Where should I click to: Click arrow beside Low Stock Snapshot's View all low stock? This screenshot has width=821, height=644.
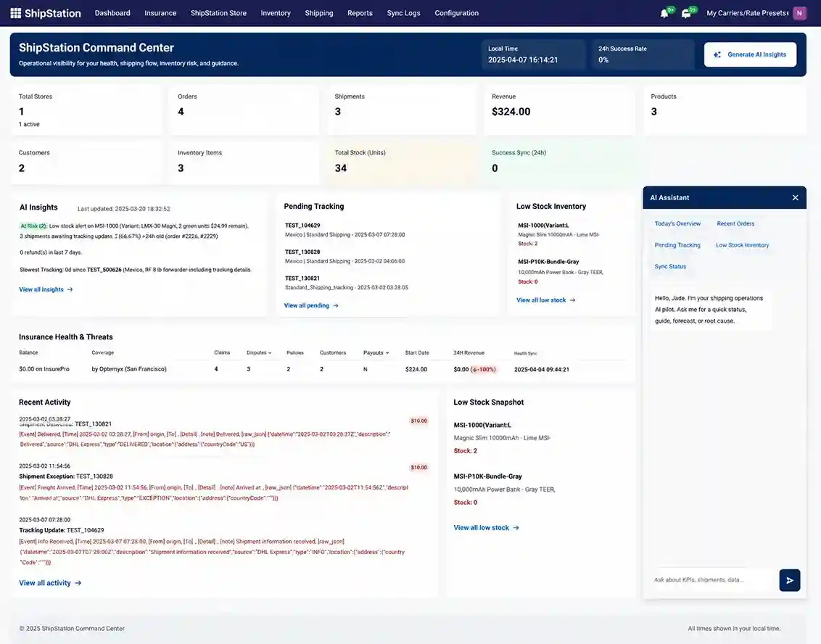point(516,528)
